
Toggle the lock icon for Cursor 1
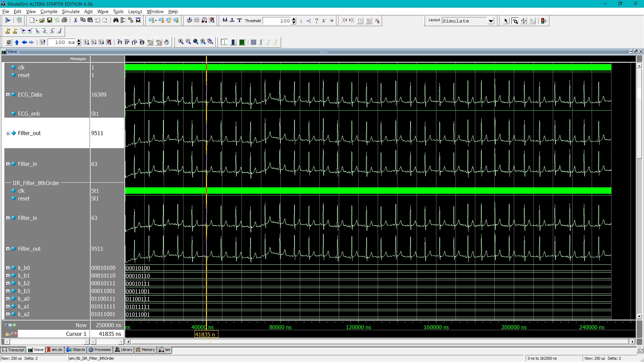coord(7,334)
